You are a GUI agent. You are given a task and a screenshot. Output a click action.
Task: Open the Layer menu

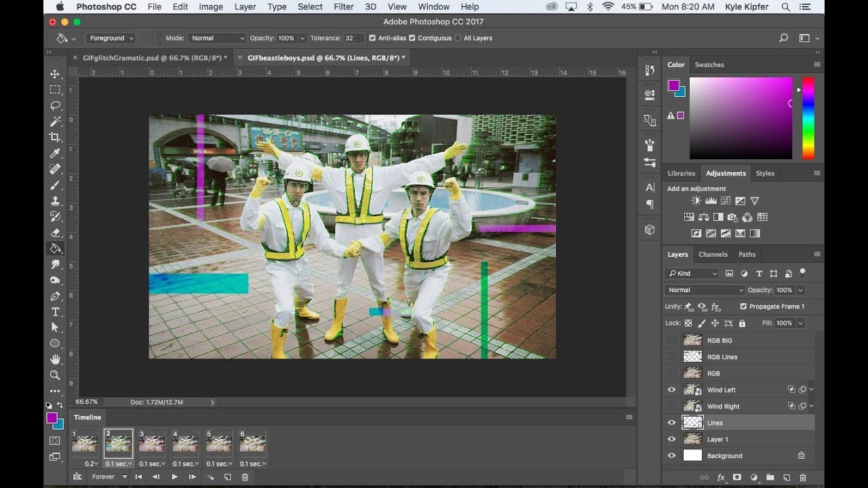pos(245,7)
